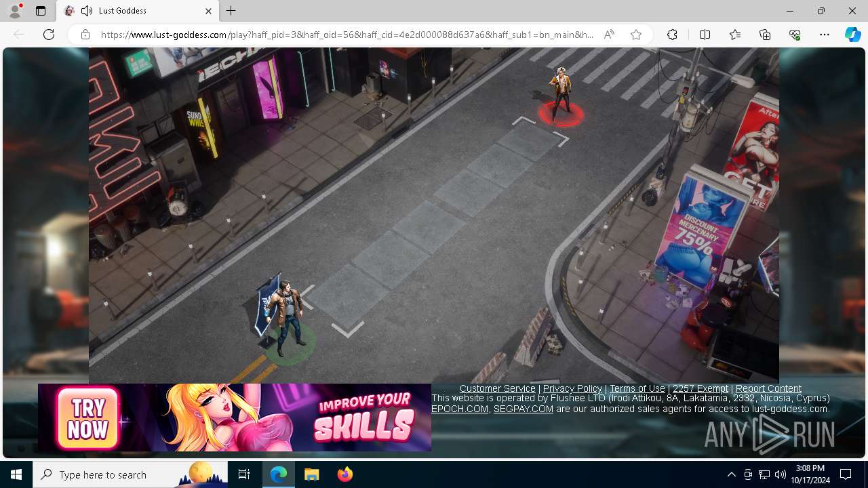The image size is (868, 488).
Task: Open Collections icon
Action: tap(765, 35)
